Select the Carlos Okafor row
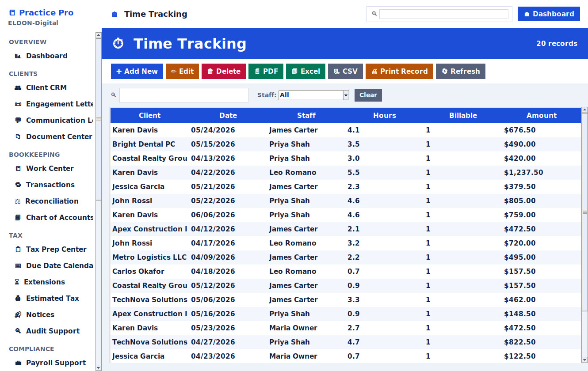Screen dimensions: 588x371 click(346, 272)
